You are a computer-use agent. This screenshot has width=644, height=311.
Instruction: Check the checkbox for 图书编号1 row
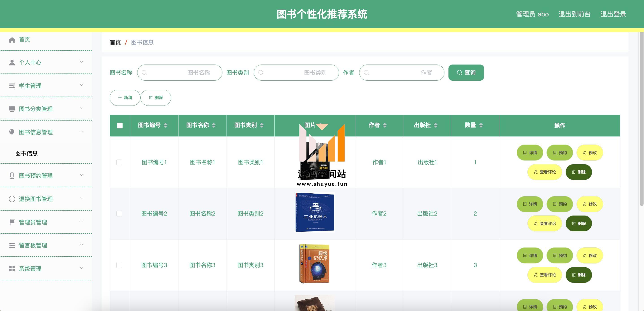(x=119, y=162)
